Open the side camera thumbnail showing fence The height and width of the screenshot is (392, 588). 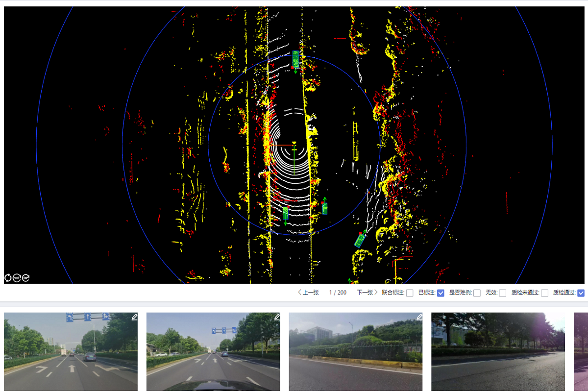pos(355,352)
